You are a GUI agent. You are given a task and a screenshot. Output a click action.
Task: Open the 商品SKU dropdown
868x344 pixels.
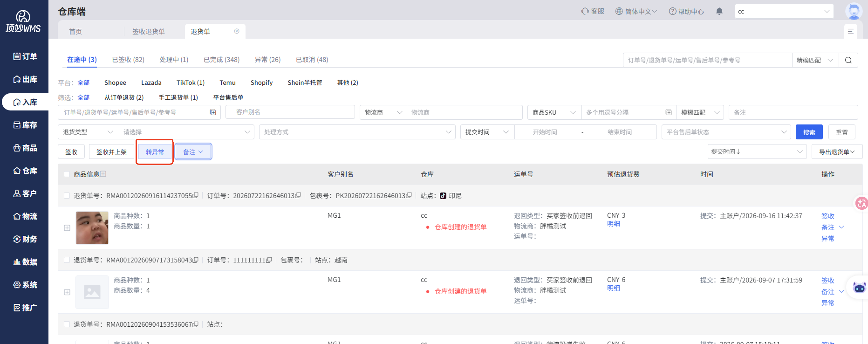554,112
